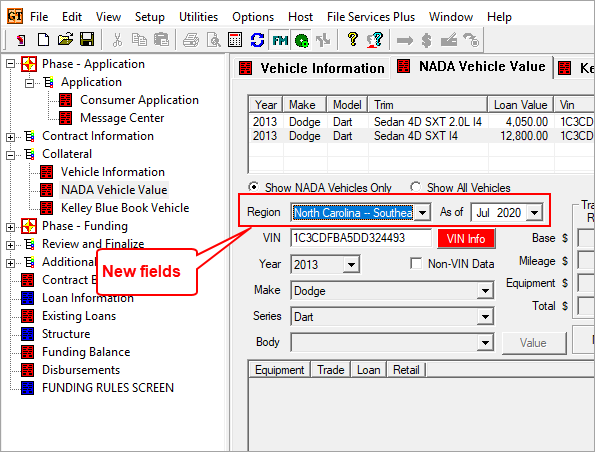Expand the Phase - Funding tree node

click(x=11, y=227)
